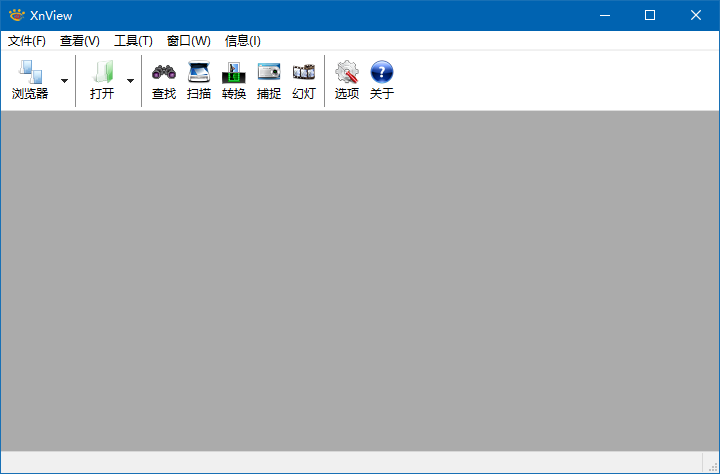Show the 关于 about dialog

click(x=382, y=80)
